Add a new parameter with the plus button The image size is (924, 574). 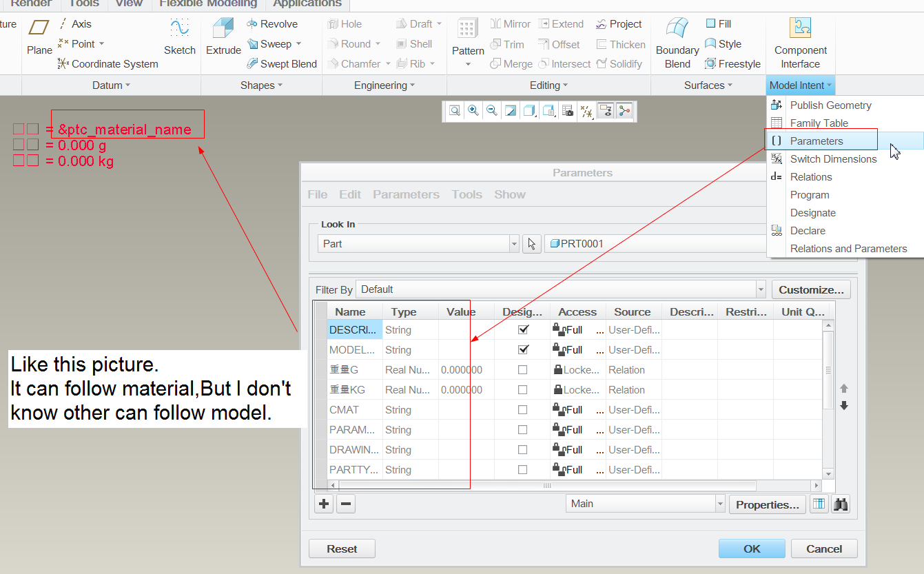pos(324,504)
